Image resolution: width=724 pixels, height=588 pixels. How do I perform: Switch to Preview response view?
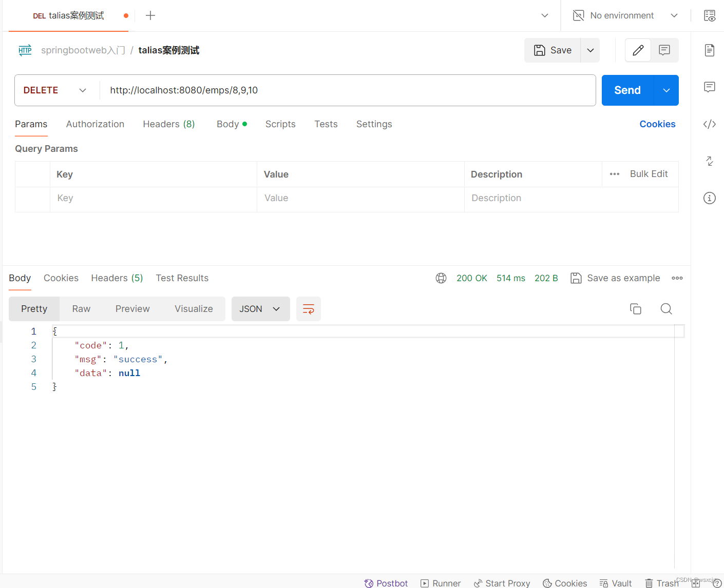click(x=132, y=309)
